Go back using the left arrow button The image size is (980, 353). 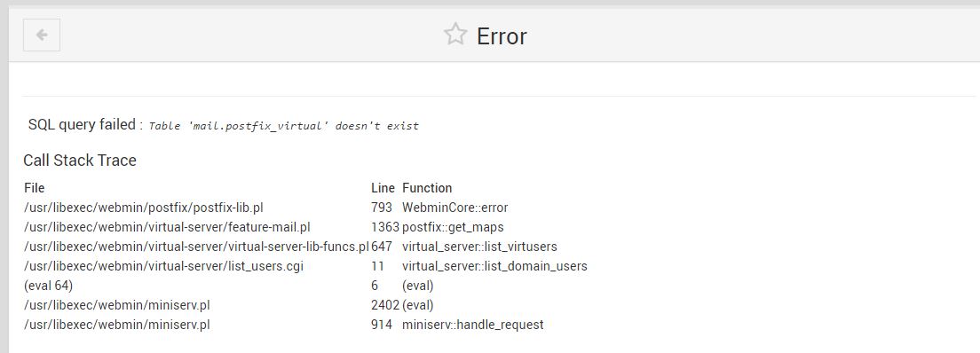point(41,35)
